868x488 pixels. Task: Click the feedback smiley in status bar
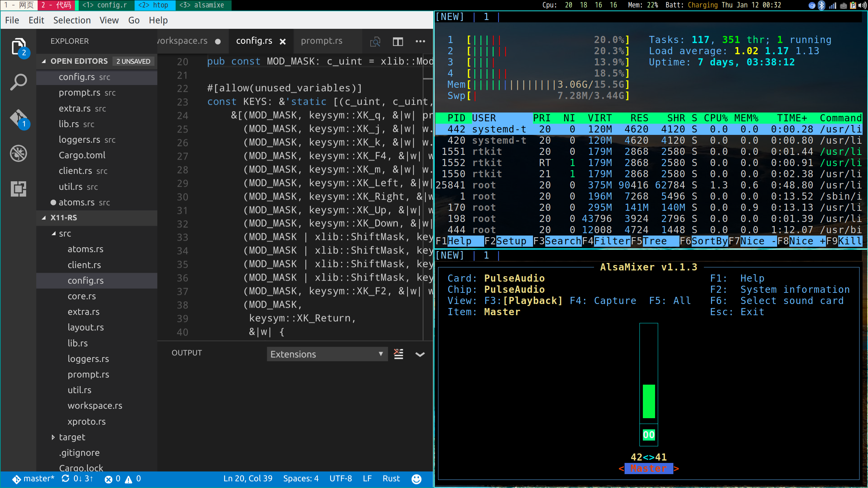[416, 479]
